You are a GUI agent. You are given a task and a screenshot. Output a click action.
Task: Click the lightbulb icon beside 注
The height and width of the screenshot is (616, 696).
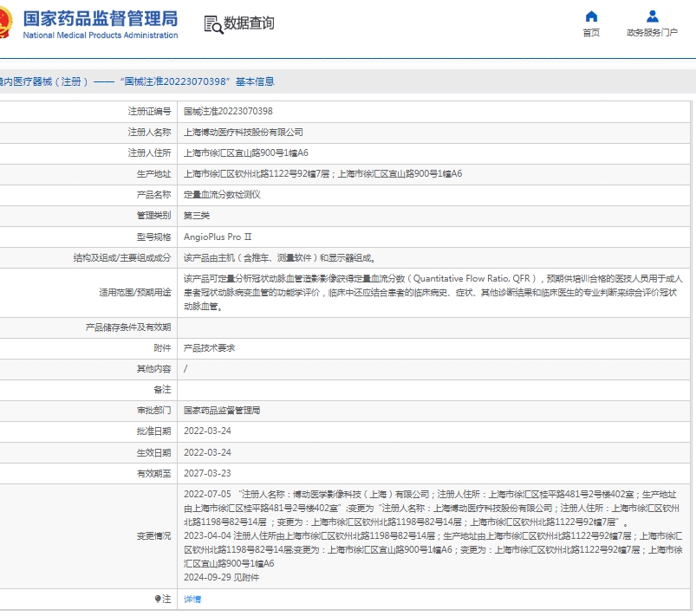[158, 599]
